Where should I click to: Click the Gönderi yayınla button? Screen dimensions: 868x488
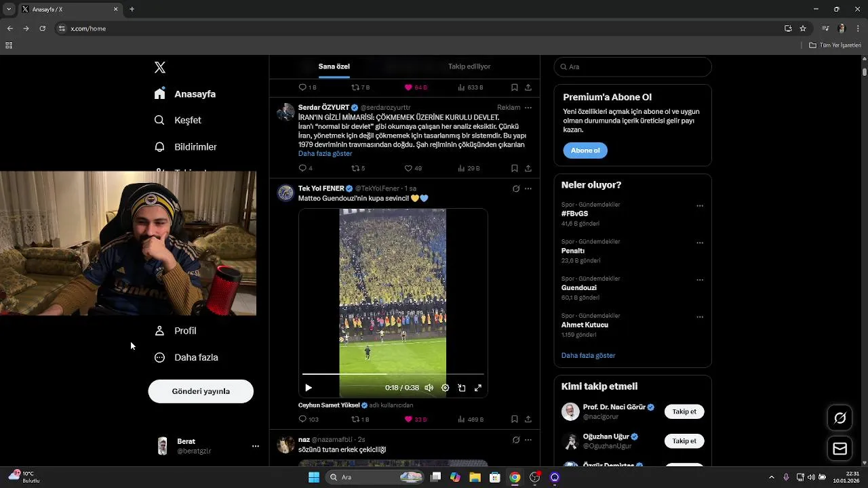[x=201, y=391]
